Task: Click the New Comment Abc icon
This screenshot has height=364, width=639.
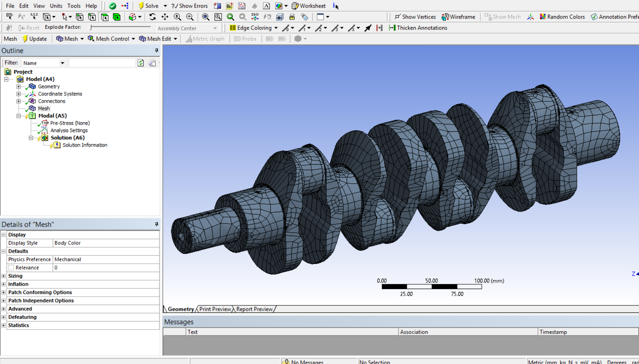Action: [x=229, y=6]
